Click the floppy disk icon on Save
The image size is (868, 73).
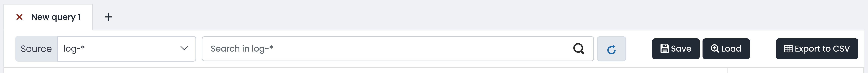pos(664,49)
